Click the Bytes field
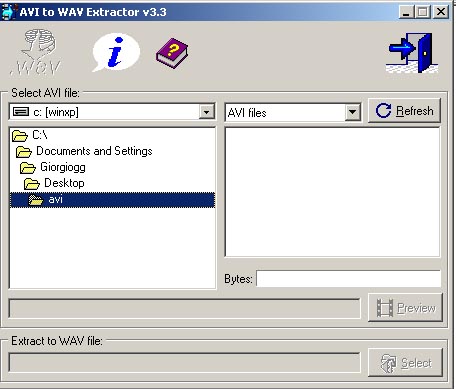 pyautogui.click(x=348, y=279)
